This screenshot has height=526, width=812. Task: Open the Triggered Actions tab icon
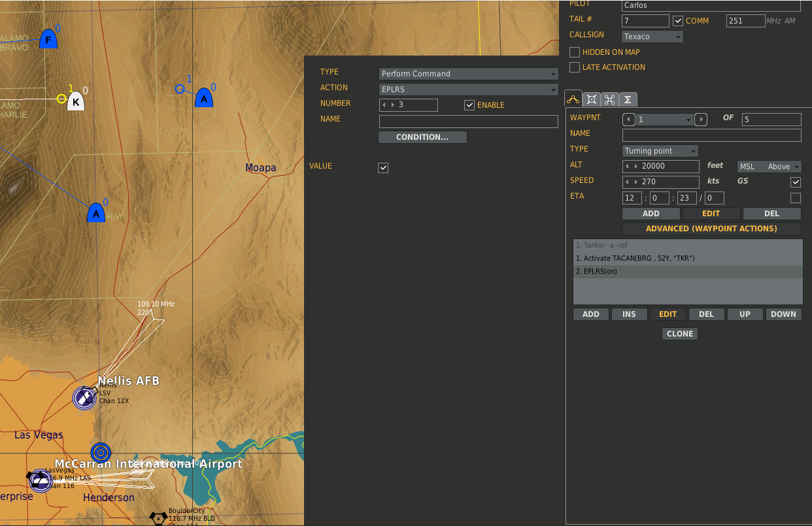pyautogui.click(x=609, y=99)
